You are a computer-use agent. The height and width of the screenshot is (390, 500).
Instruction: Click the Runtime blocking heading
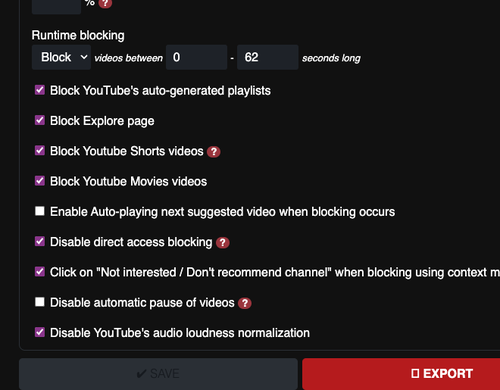pyautogui.click(x=78, y=35)
